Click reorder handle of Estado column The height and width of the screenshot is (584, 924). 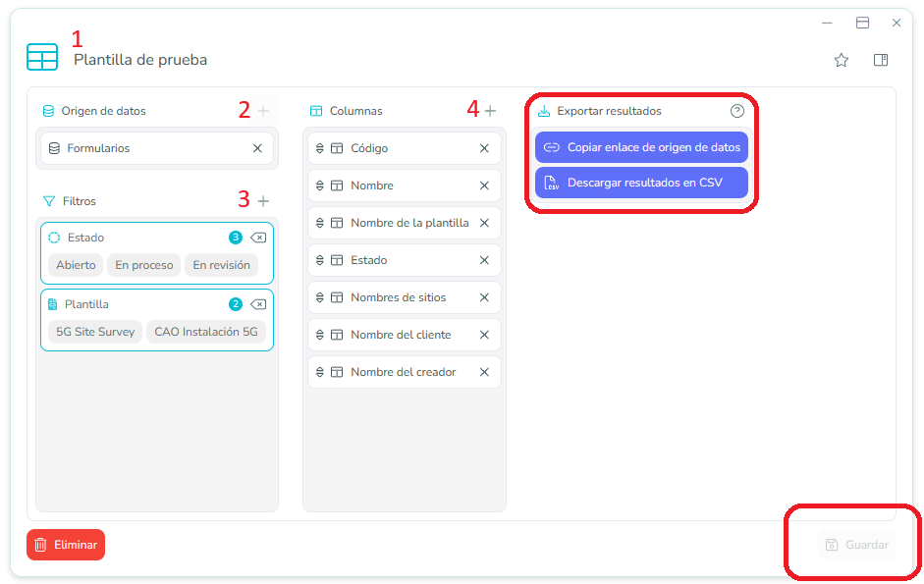click(x=320, y=260)
